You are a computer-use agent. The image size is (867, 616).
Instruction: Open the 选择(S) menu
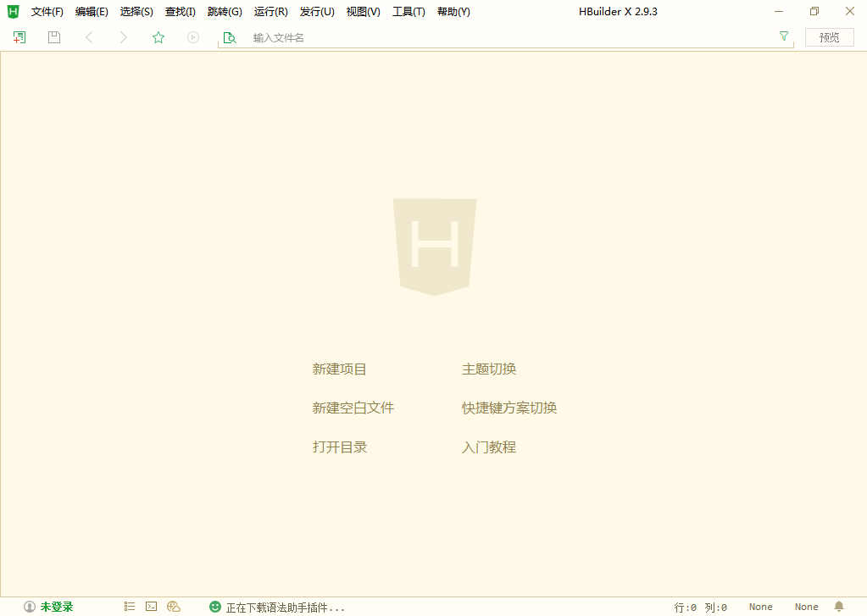pyautogui.click(x=136, y=12)
